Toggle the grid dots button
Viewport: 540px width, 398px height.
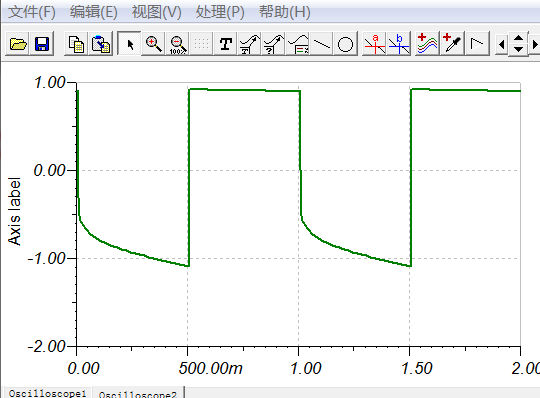(201, 44)
